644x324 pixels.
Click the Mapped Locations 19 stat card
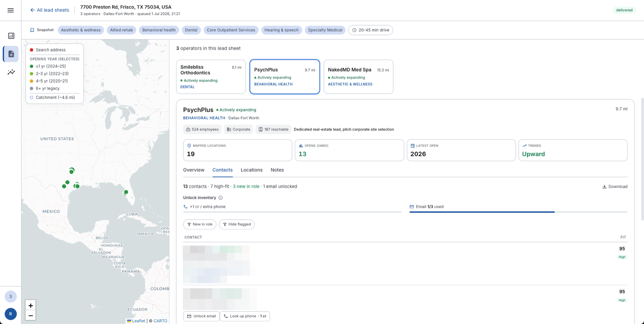(238, 150)
